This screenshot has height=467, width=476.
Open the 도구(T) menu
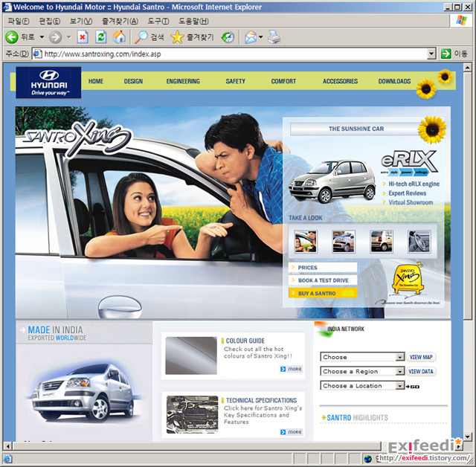[158, 21]
